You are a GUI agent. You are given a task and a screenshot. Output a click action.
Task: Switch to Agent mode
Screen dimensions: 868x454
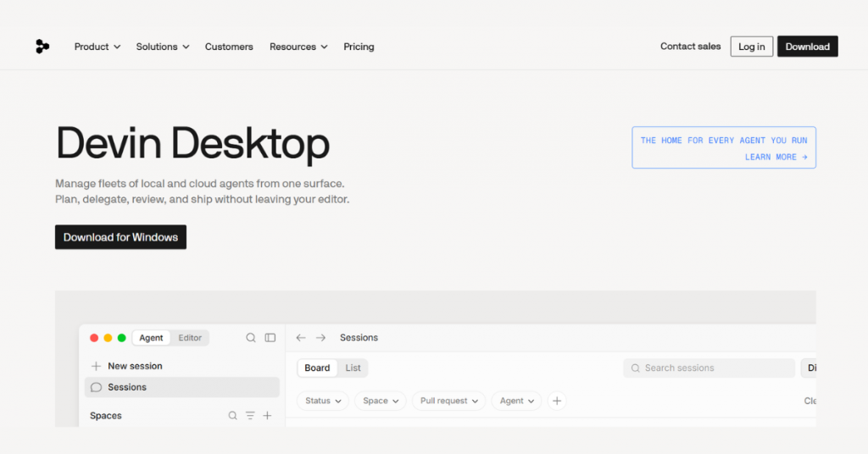point(151,337)
